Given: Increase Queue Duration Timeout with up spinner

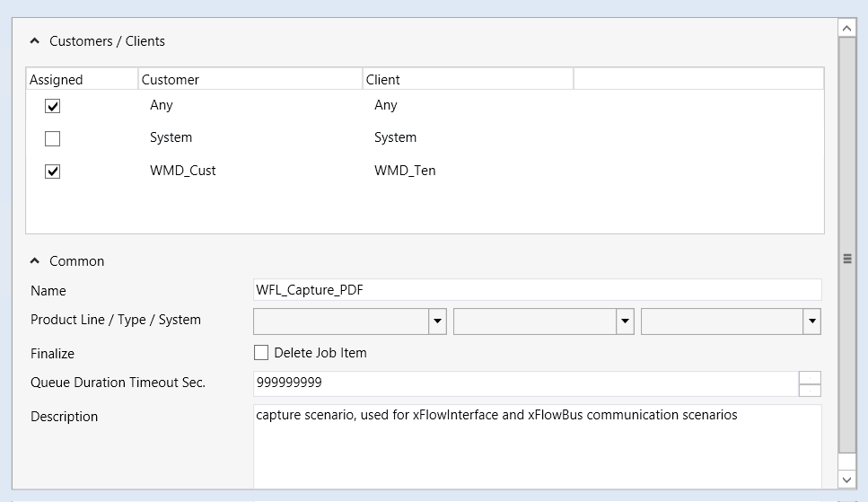Looking at the screenshot, I should [x=810, y=378].
